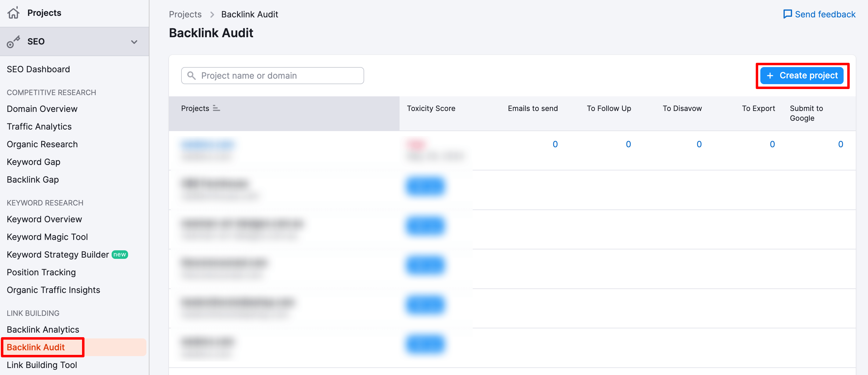The image size is (868, 375).
Task: Open Organic Traffic Insights
Action: [x=53, y=289]
